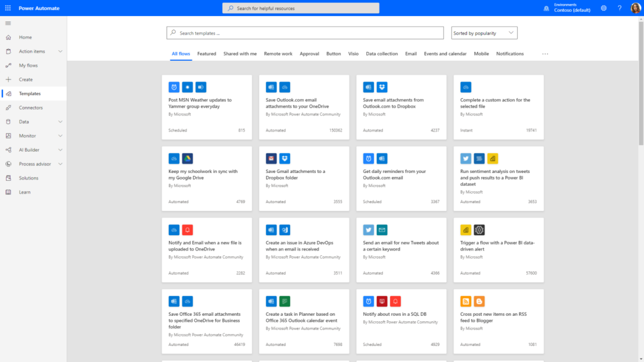
Task: Open the app launcher waffle menu
Action: [7, 7]
